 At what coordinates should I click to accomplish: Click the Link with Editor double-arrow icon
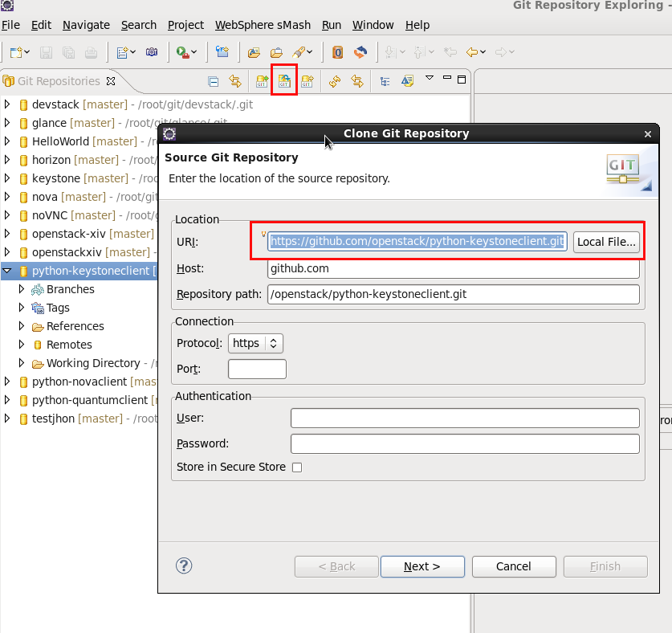point(235,81)
